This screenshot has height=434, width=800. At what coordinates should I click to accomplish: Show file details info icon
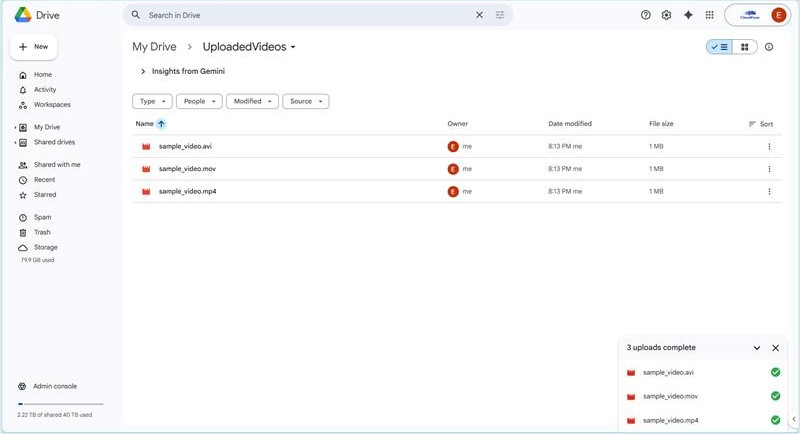[x=769, y=47]
